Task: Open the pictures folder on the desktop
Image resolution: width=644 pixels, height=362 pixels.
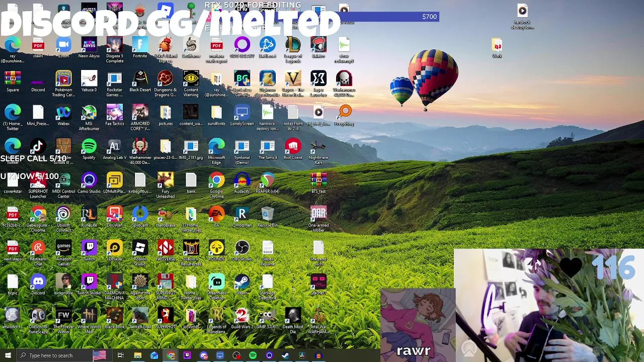Action: pyautogui.click(x=166, y=115)
